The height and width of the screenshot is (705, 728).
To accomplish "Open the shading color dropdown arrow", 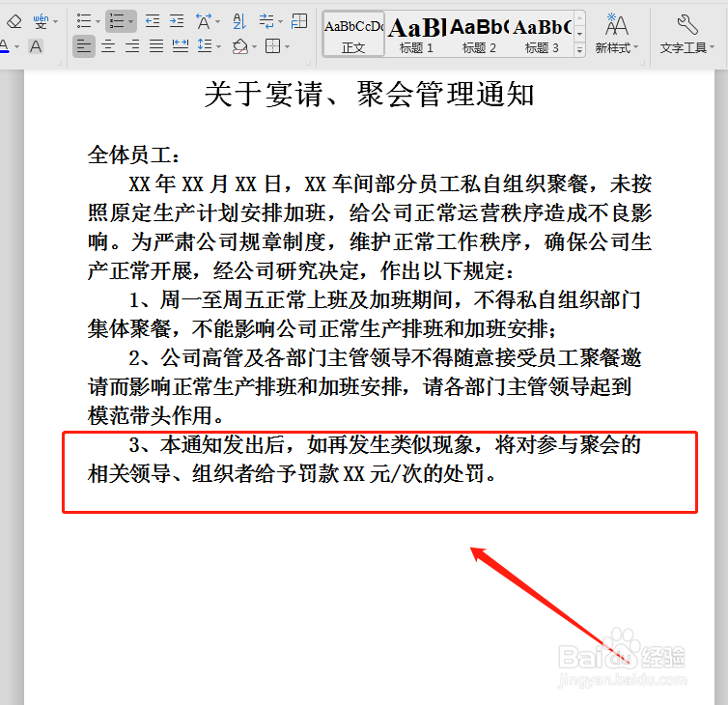I will point(255,47).
